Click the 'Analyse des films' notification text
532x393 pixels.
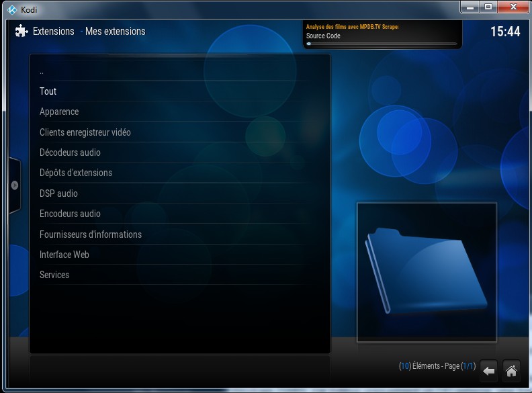[x=352, y=26]
